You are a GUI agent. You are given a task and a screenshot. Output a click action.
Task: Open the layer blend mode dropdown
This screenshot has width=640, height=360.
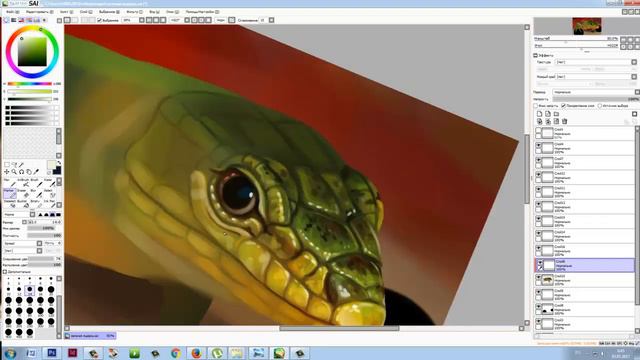coord(596,92)
